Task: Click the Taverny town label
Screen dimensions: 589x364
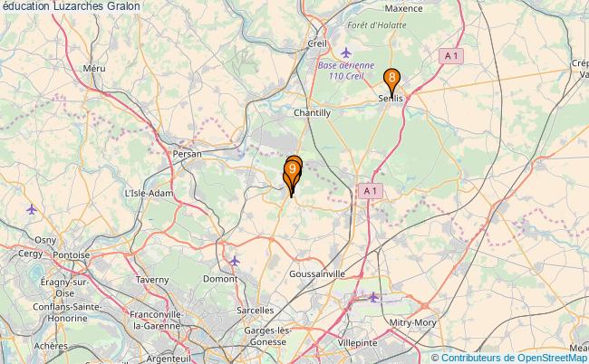Action: (x=152, y=280)
